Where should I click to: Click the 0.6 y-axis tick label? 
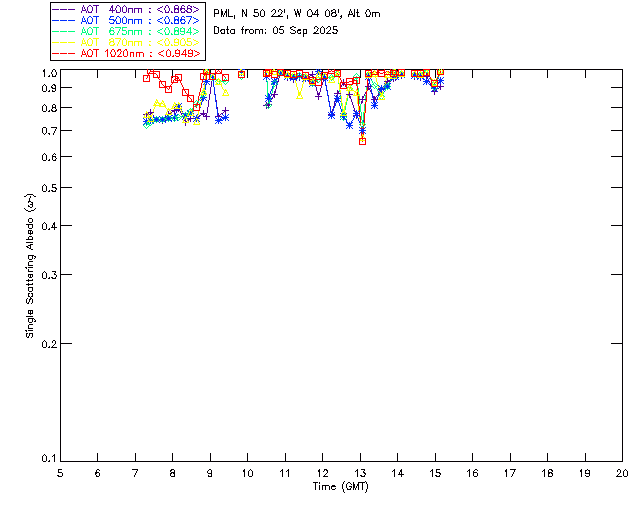[x=49, y=157]
